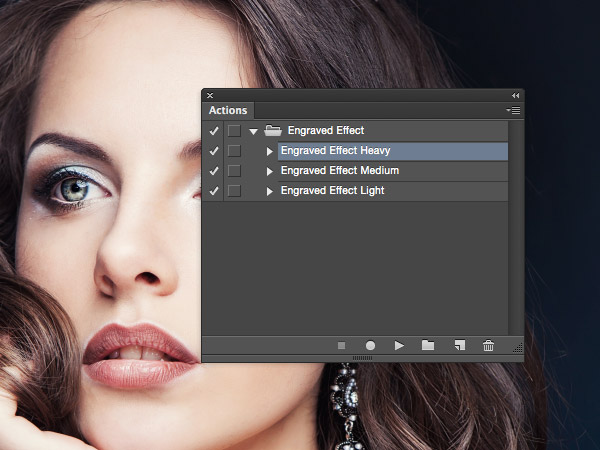600x450 pixels.
Task: Start recording with the Begin Recording circle
Action: point(370,346)
